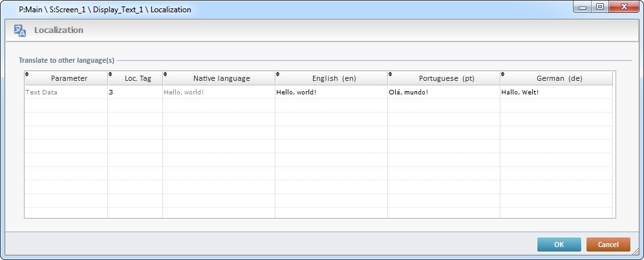Click the Native language 'Hello, world!' cell
The height and width of the screenshot is (260, 644).
click(218, 92)
